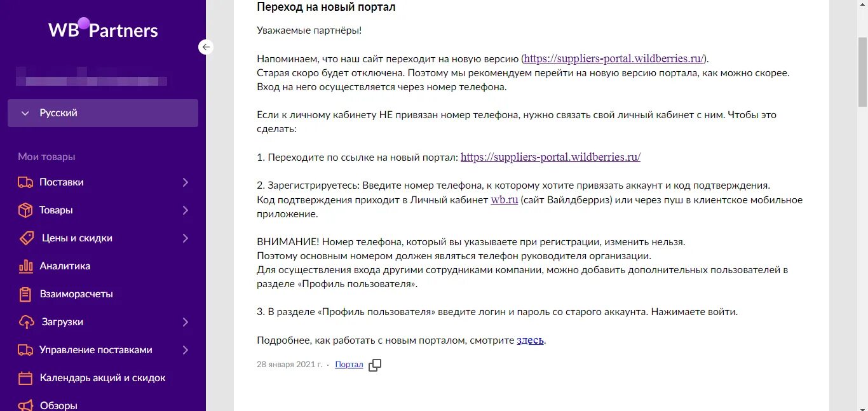This screenshot has width=868, height=411.
Task: Click the scrollbar up arrow
Action: [862, 5]
